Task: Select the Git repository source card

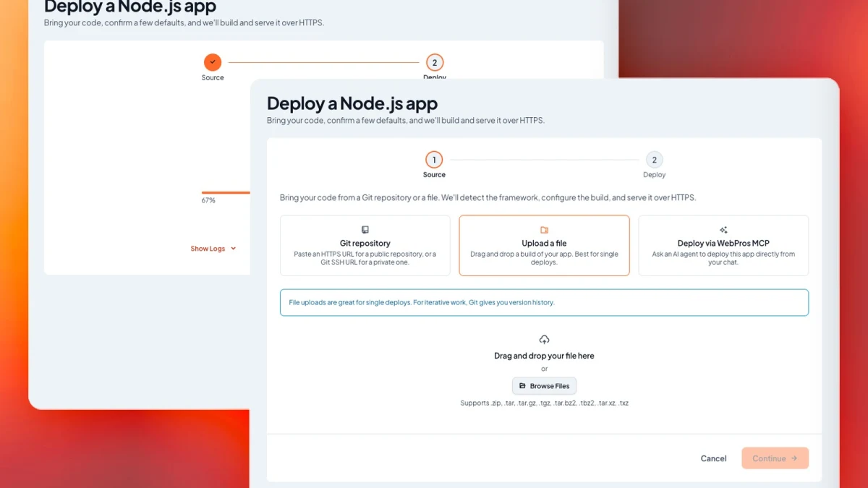Action: point(365,246)
